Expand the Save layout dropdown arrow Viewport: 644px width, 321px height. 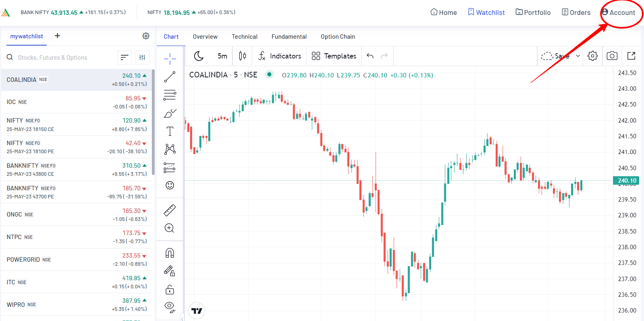pos(578,56)
